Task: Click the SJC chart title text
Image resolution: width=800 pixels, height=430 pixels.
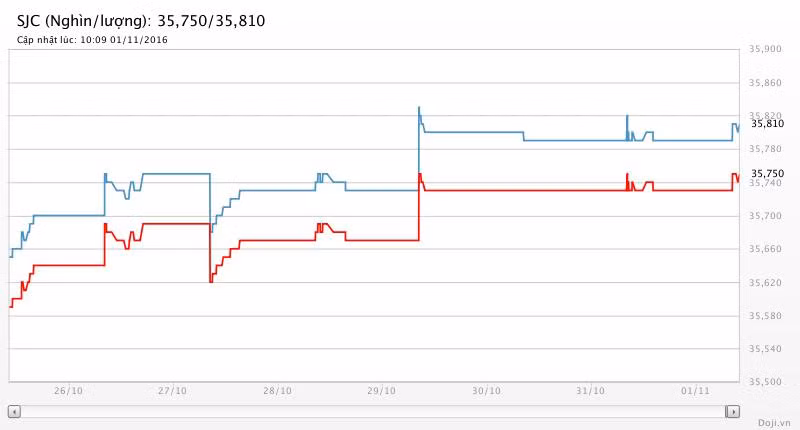Action: click(x=141, y=20)
